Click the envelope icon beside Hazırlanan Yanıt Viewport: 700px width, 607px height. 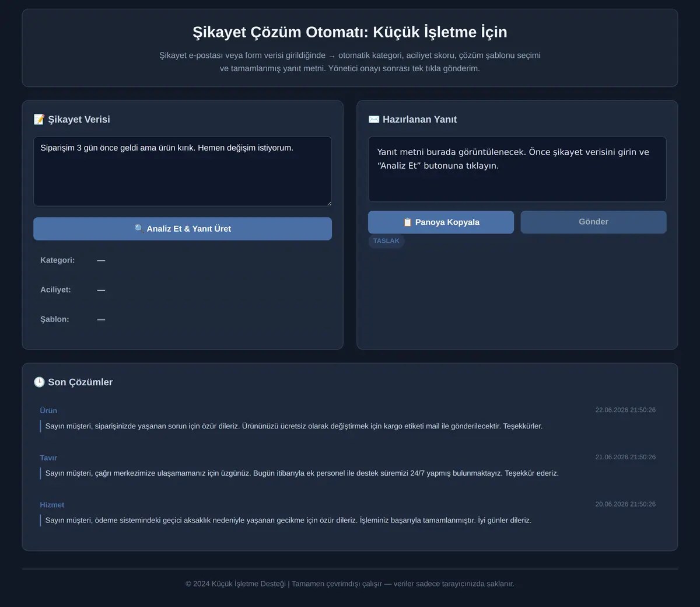(374, 120)
